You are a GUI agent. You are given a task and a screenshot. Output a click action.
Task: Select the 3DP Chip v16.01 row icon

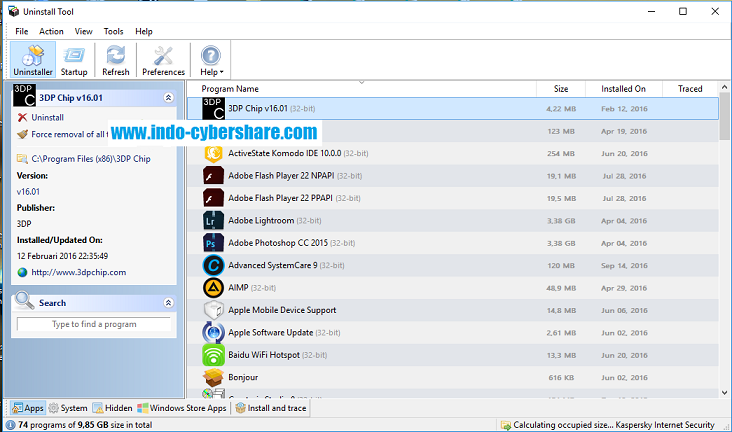pos(213,108)
